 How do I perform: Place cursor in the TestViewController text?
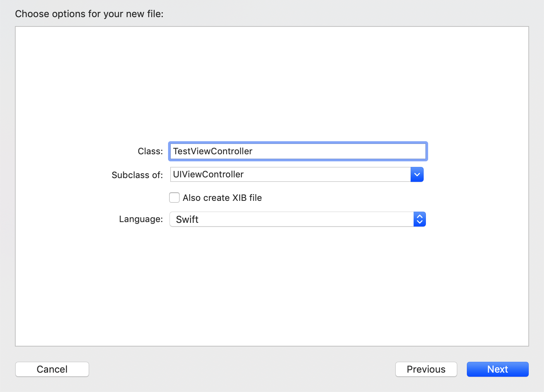213,151
